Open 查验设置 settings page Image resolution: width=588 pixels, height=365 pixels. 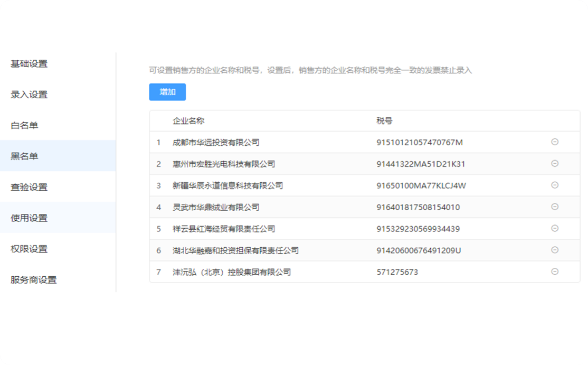point(29,188)
